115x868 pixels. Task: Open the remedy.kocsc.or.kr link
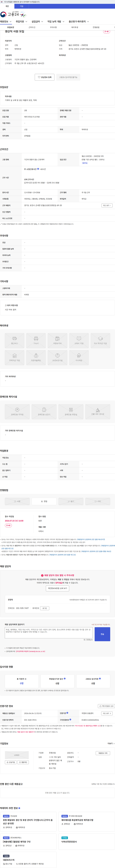coord(30,651)
